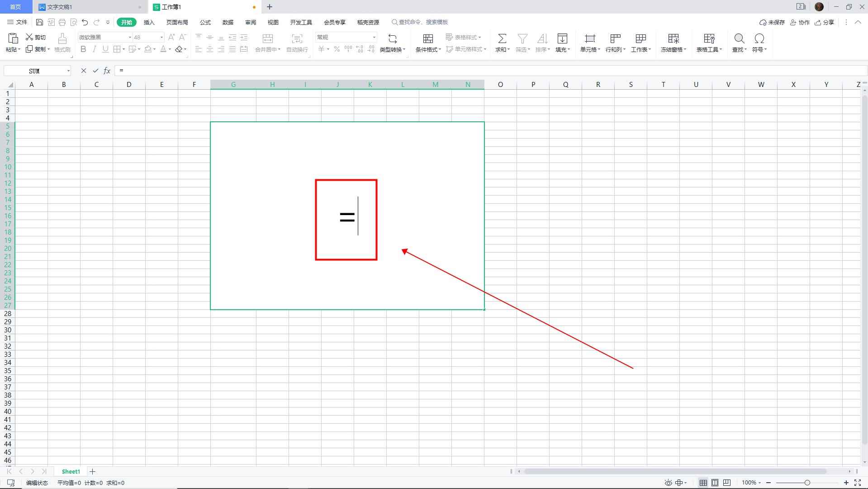Click the Paste clipboard icon
The width and height of the screenshot is (868, 489).
13,38
